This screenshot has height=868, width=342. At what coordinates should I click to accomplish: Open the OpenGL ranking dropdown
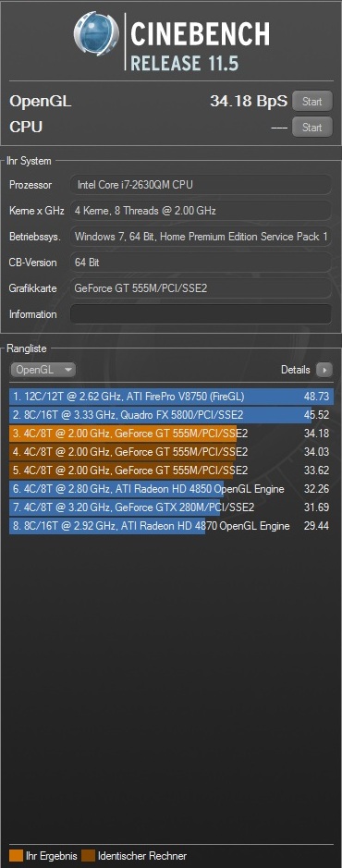pos(43,370)
